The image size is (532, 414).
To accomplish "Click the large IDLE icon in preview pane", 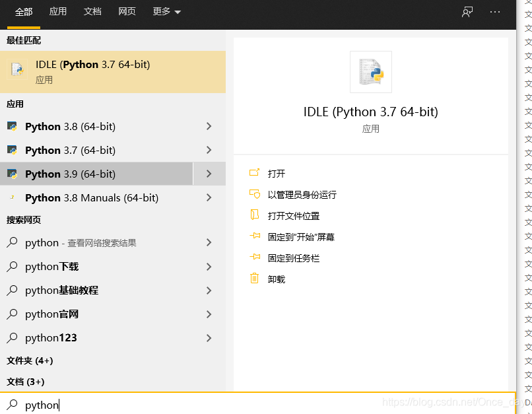I will (x=371, y=72).
